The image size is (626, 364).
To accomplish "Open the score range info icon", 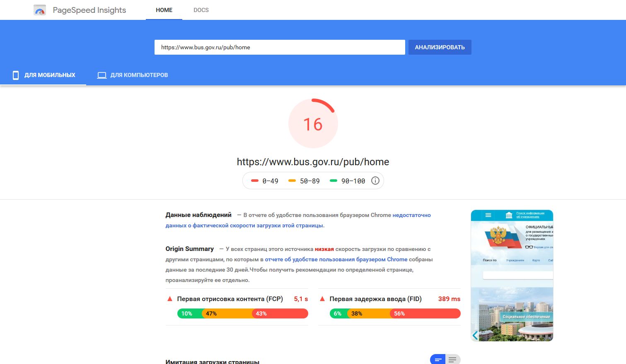I will 375,181.
